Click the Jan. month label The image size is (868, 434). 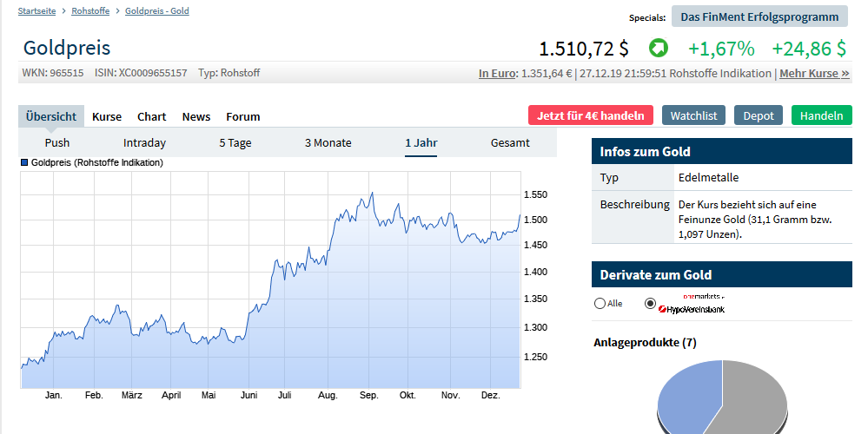pos(54,395)
